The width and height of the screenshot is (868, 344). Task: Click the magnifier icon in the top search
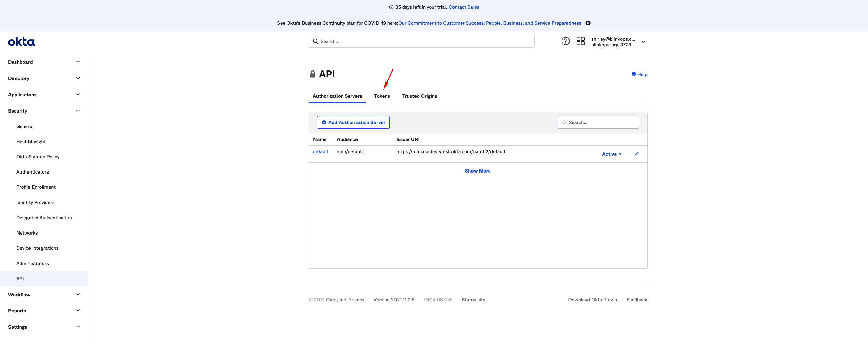315,41
